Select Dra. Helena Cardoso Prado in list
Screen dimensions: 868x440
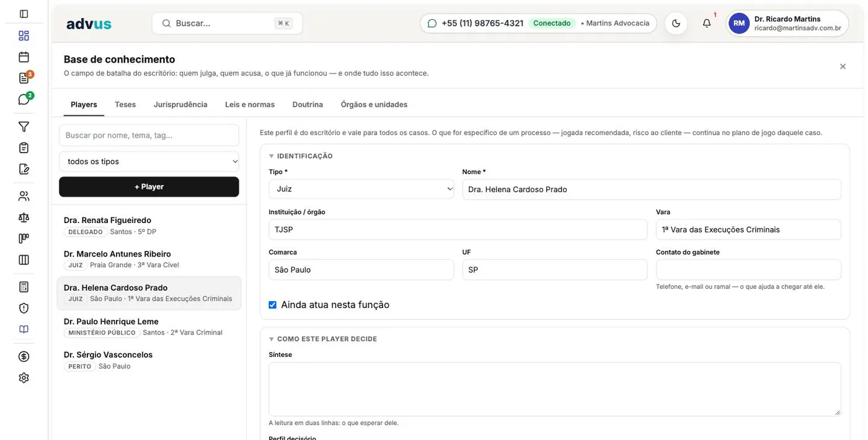(149, 293)
